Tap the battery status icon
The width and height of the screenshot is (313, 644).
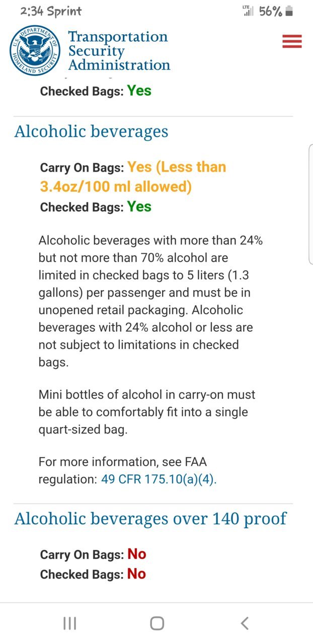(x=289, y=11)
